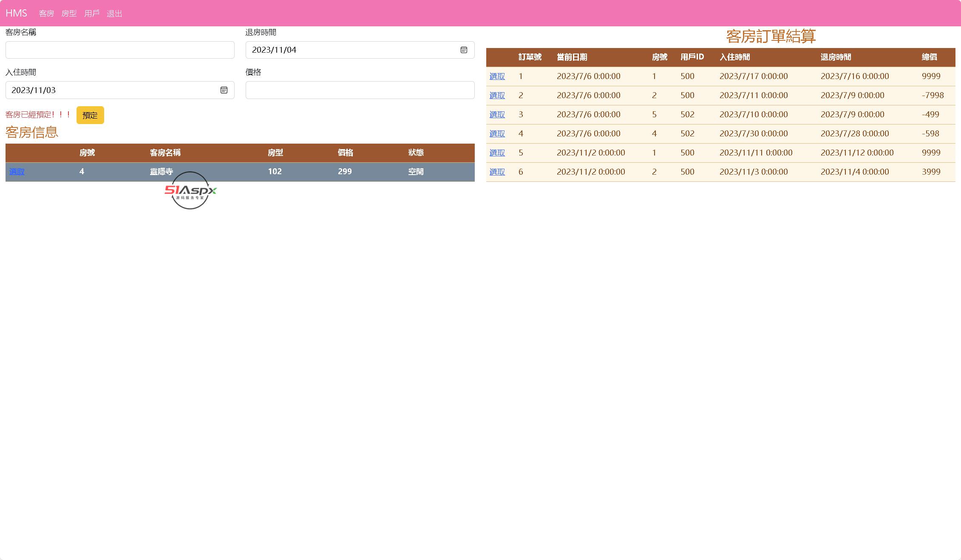Focus the 客房名稱 input field
Viewport: 961px width, 560px height.
pyautogui.click(x=120, y=50)
